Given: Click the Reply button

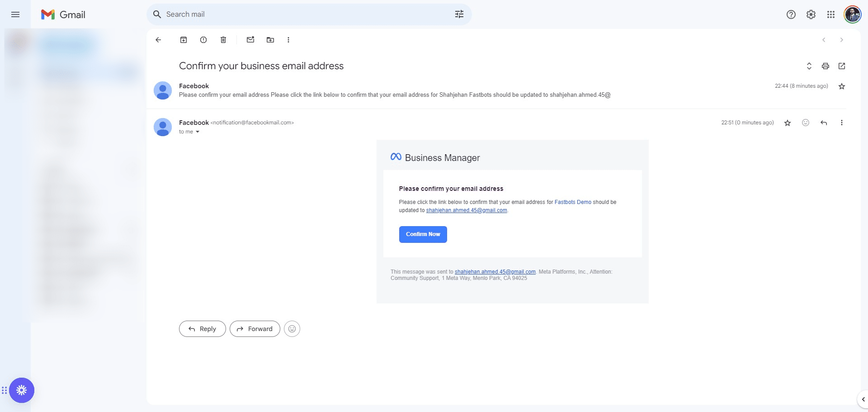Looking at the screenshot, I should coord(202,329).
